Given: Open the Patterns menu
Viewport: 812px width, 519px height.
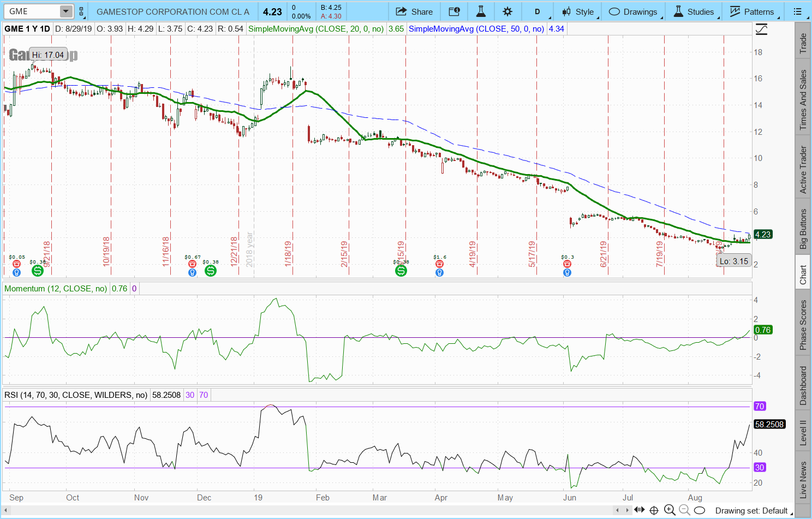Looking at the screenshot, I should pyautogui.click(x=752, y=11).
